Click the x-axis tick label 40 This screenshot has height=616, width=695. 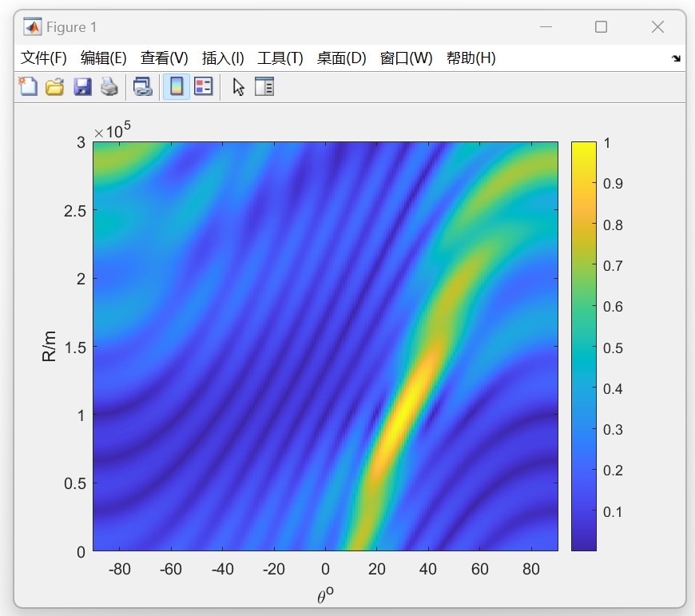427,569
